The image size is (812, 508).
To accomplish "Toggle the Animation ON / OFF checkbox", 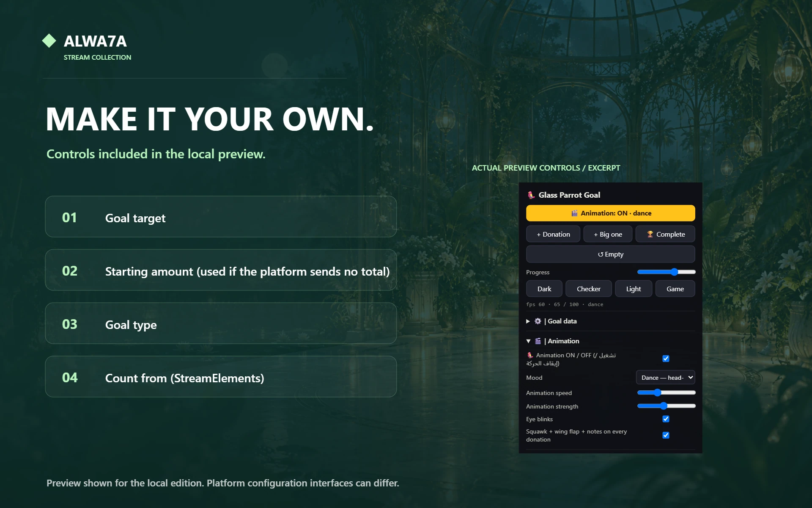I will [666, 359].
